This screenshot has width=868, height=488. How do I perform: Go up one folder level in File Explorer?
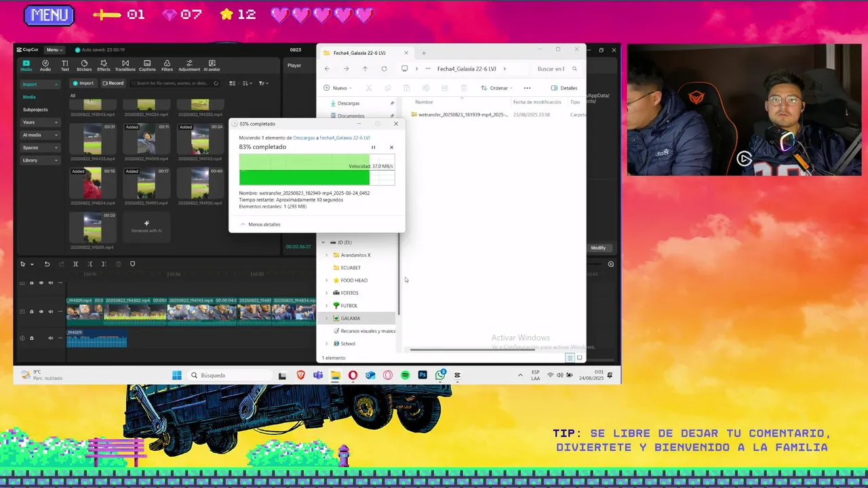365,68
